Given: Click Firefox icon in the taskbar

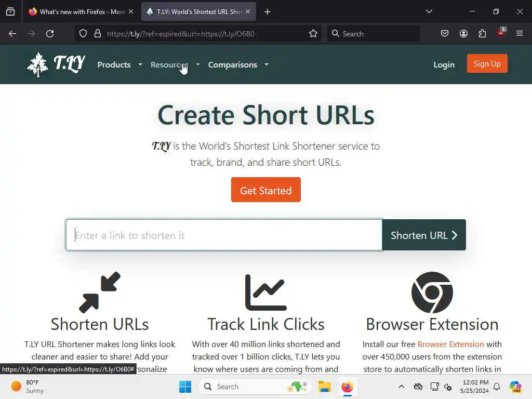Looking at the screenshot, I should 348,387.
